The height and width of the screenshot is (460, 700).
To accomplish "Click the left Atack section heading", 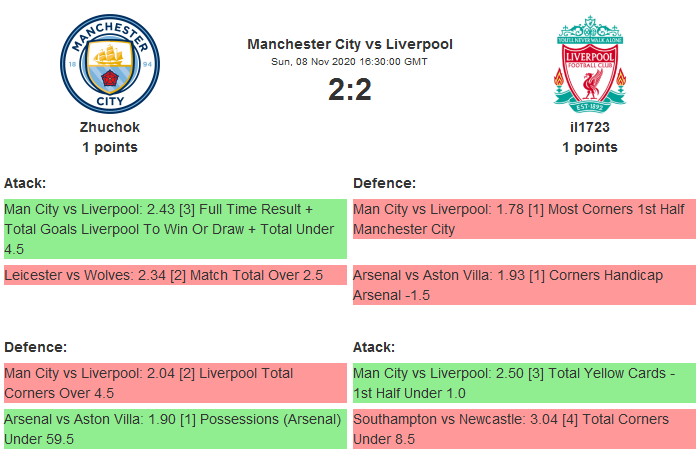I will (25, 183).
